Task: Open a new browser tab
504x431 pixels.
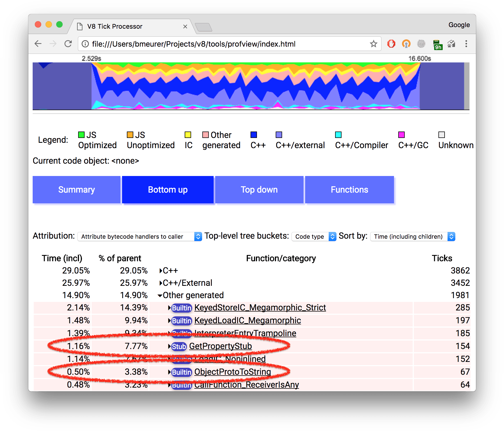Action: (203, 27)
